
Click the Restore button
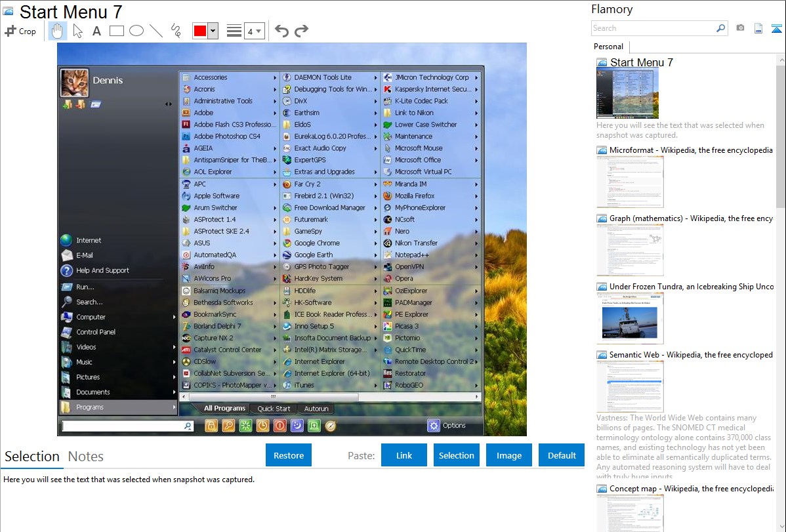tap(289, 455)
